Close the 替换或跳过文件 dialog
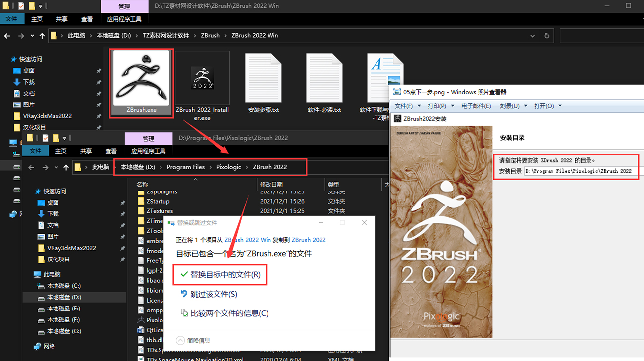Viewport: 644px width, 361px height. click(x=364, y=223)
